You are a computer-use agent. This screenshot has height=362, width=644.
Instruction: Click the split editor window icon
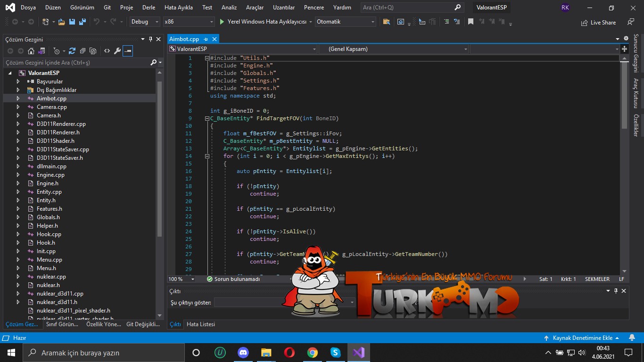click(x=625, y=49)
